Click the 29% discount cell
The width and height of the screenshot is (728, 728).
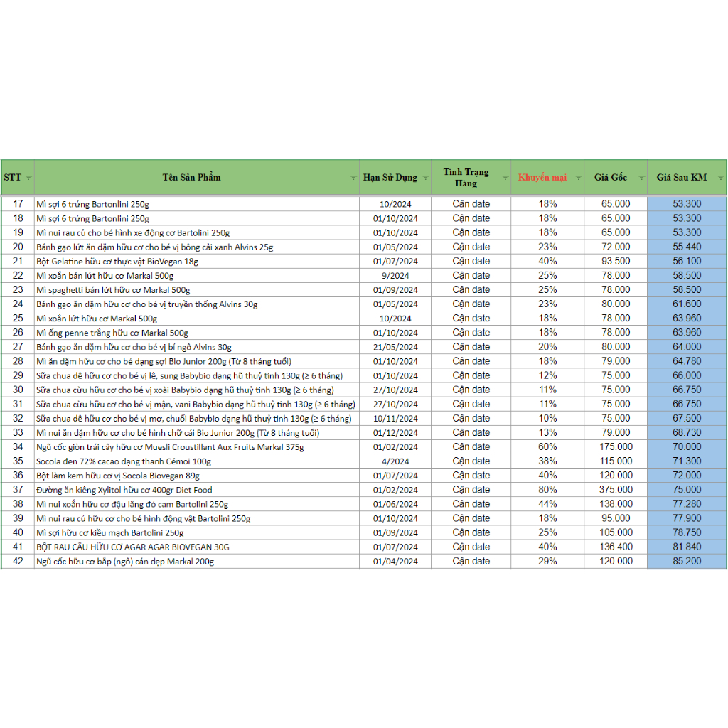547,562
